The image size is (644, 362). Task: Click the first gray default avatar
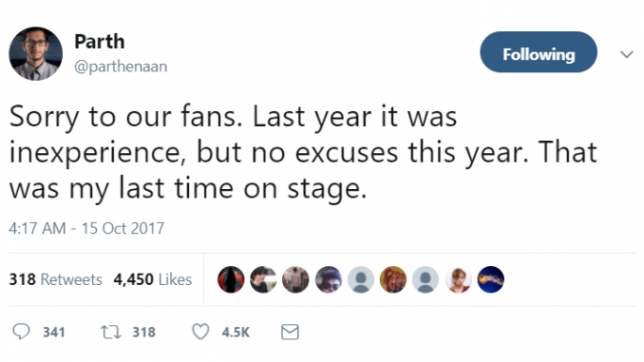click(x=361, y=279)
